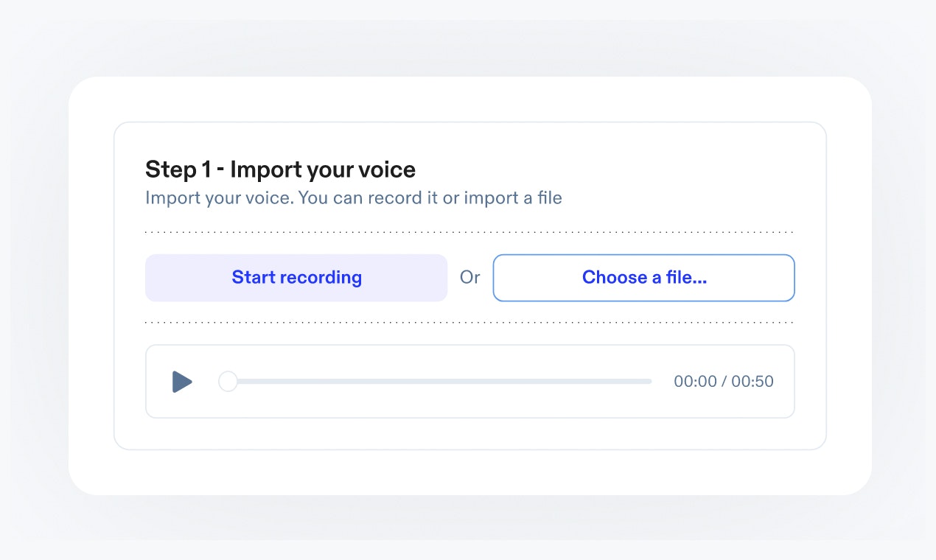Click the "Or" label between the buttons
This screenshot has width=936, height=560.
point(469,278)
